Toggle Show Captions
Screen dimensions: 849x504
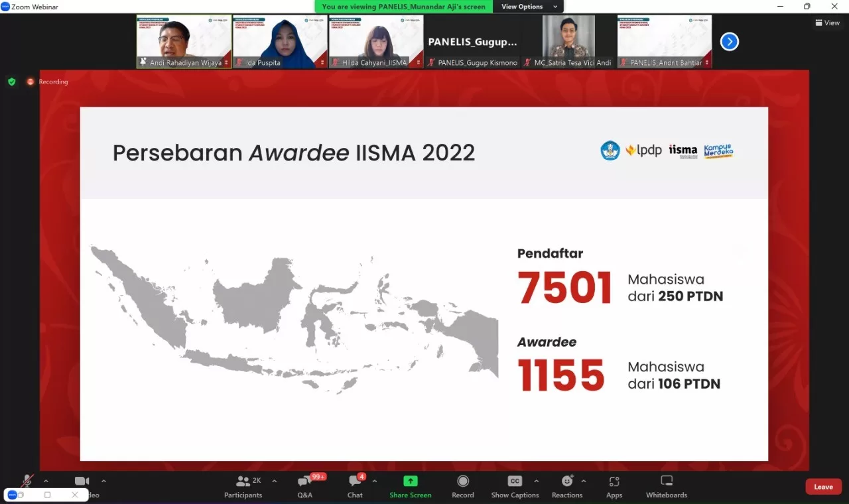tap(515, 486)
